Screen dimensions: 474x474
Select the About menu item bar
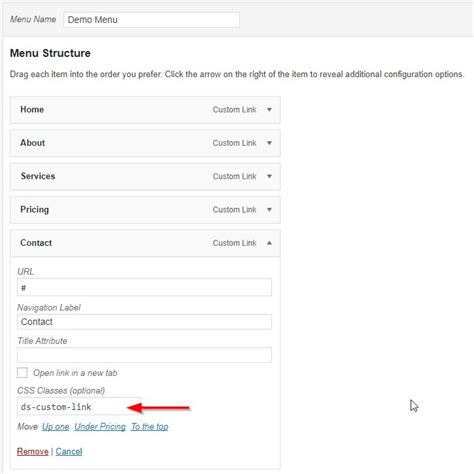coord(145,143)
